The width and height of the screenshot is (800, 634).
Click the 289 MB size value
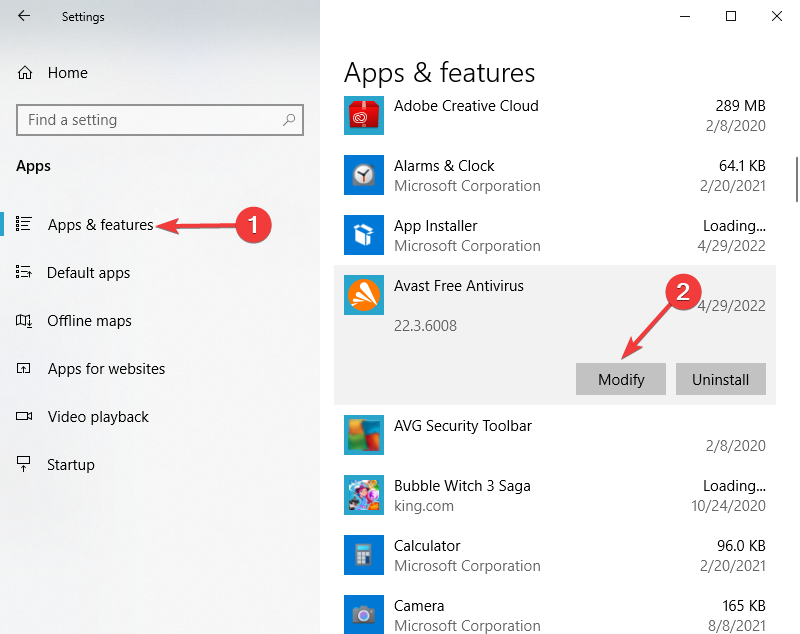(x=740, y=106)
